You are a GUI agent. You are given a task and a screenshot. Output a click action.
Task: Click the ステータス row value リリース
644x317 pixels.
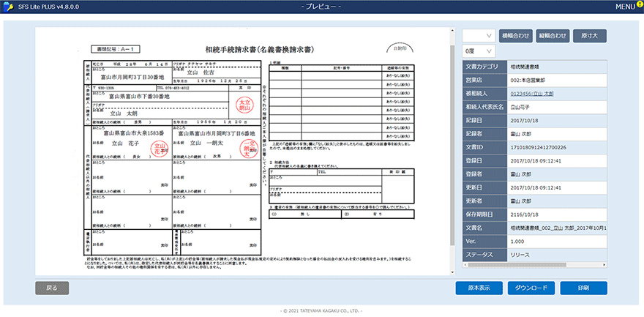pos(558,255)
